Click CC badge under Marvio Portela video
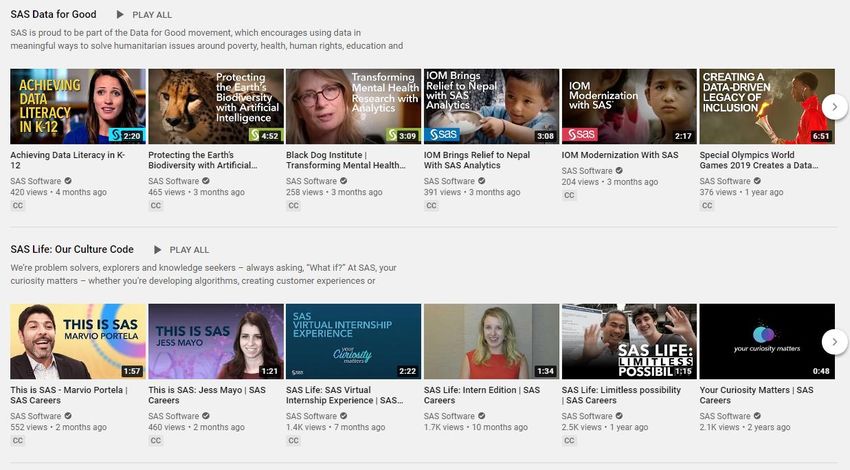 [x=18, y=441]
